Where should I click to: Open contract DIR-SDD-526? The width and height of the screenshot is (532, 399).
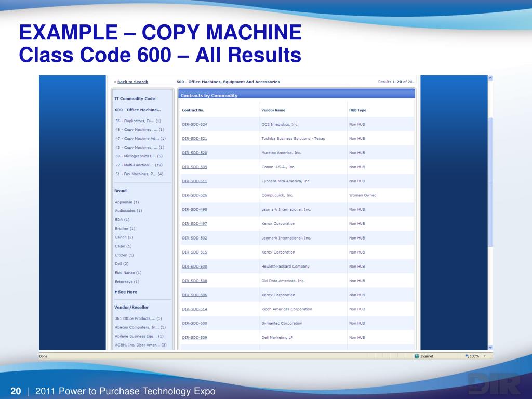[x=194, y=195]
